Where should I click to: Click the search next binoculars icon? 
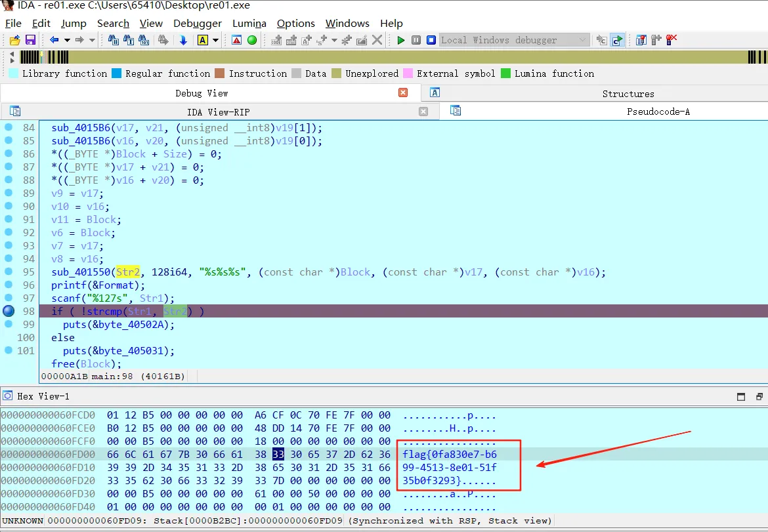[x=163, y=40]
